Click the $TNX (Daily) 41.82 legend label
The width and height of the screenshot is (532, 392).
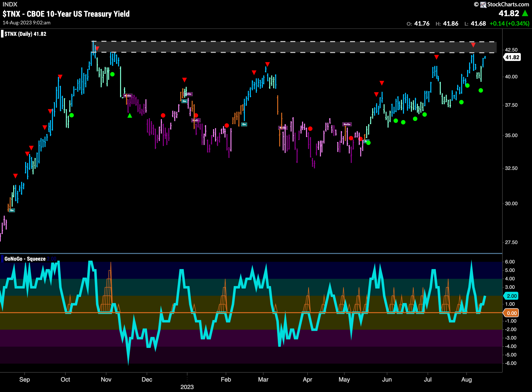coord(25,34)
